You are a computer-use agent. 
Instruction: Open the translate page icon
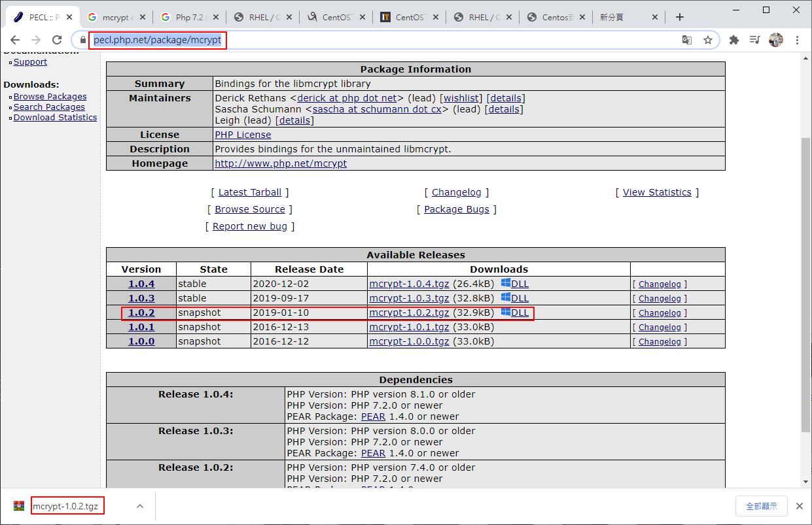[686, 40]
